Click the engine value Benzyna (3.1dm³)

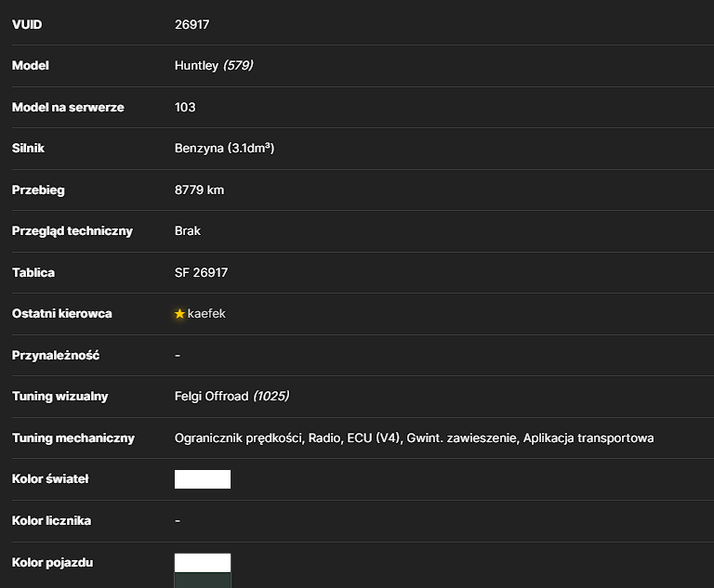pos(224,149)
